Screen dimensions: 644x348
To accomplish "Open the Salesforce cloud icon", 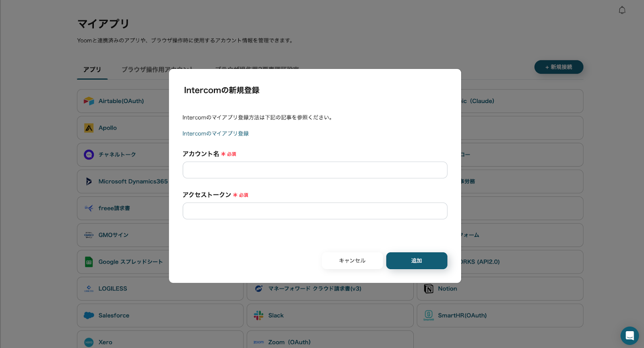I will 89,315.
